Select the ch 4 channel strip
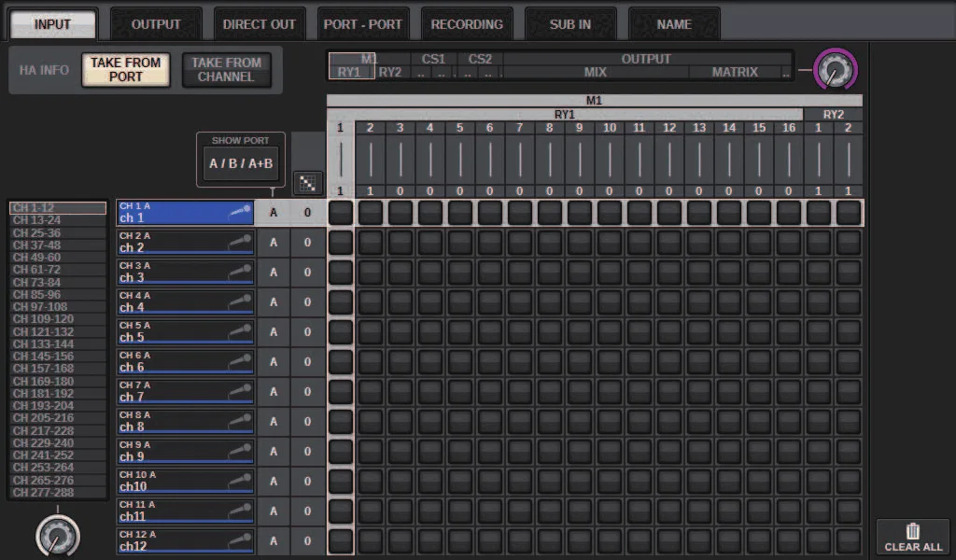956x560 pixels. coord(186,302)
